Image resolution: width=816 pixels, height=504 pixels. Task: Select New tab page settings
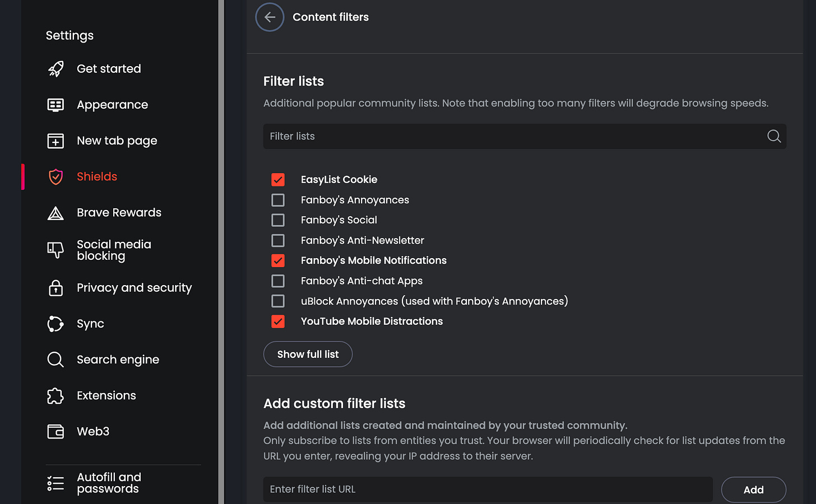click(117, 141)
